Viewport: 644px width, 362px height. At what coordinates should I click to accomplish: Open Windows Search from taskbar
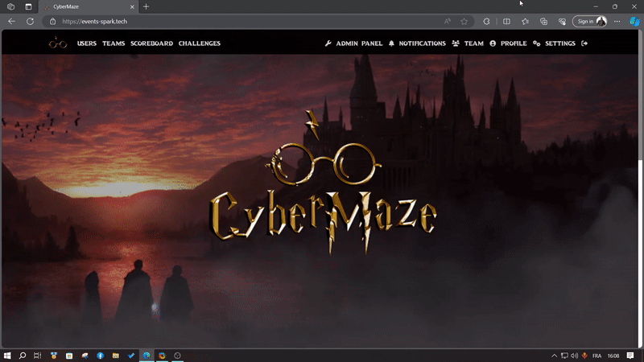(x=23, y=356)
